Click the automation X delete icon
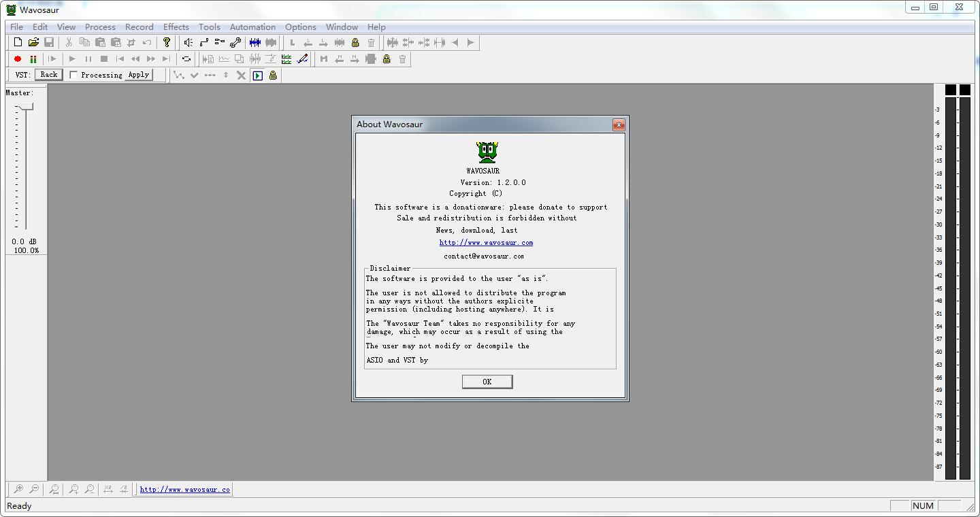Screen dimensions: 980x517 tap(241, 76)
